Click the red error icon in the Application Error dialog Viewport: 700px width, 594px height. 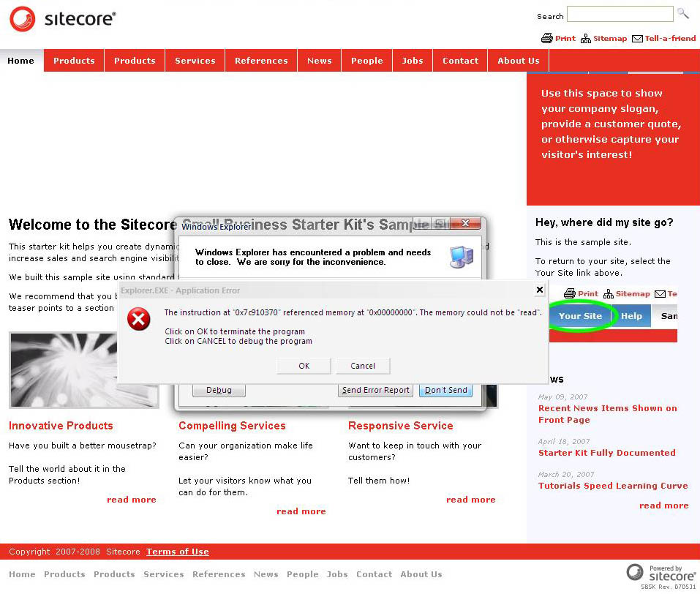pyautogui.click(x=139, y=319)
